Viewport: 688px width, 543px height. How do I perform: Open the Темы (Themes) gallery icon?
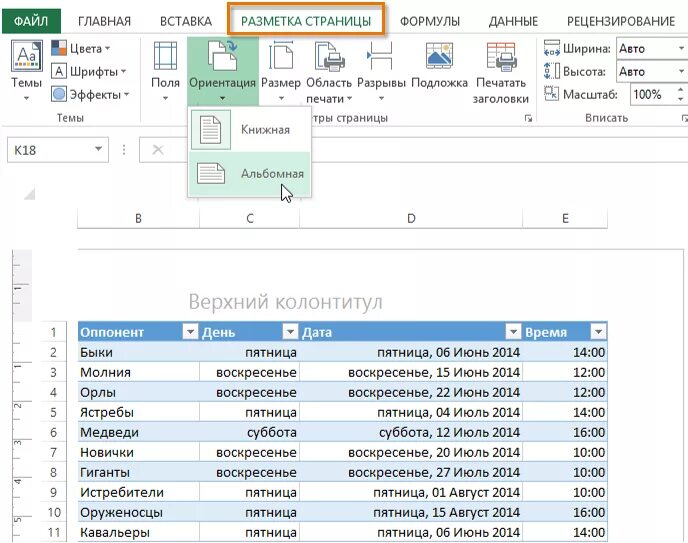coord(27,56)
